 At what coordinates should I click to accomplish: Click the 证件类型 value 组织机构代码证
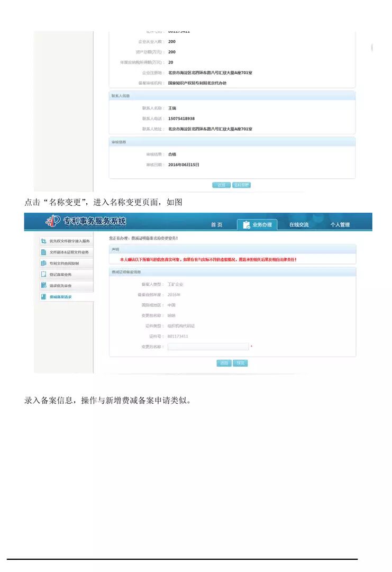coord(181,326)
